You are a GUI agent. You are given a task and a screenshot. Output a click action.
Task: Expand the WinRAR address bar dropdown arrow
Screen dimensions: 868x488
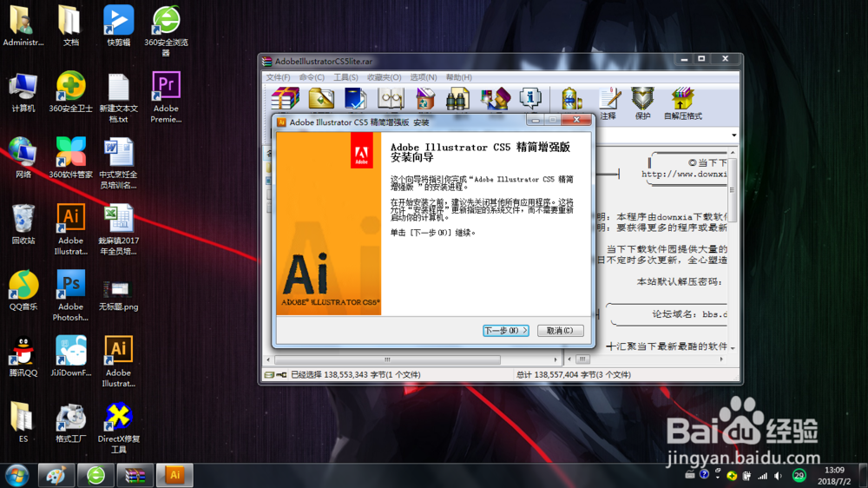(734, 135)
